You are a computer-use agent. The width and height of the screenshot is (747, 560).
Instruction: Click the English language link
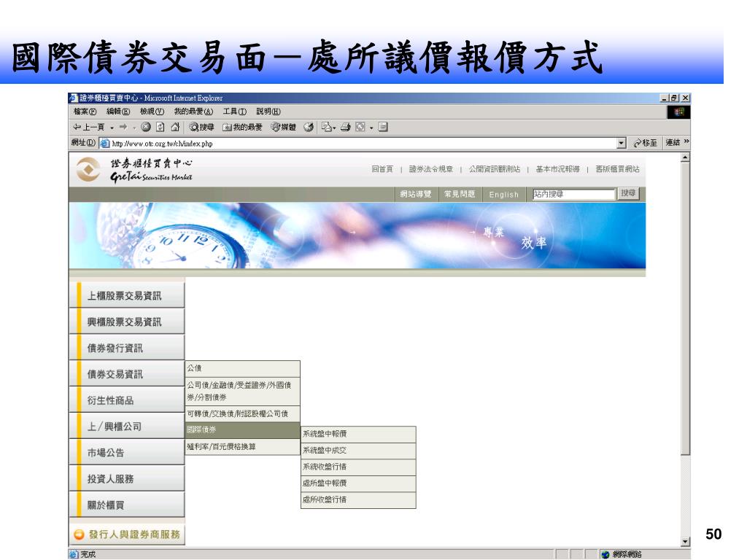(503, 194)
